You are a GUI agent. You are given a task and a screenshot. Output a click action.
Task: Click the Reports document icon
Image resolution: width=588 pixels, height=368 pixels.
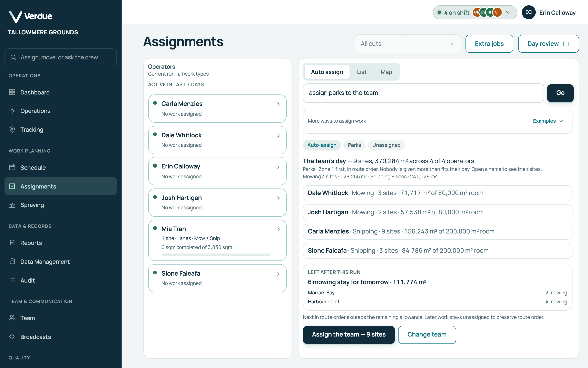12,243
